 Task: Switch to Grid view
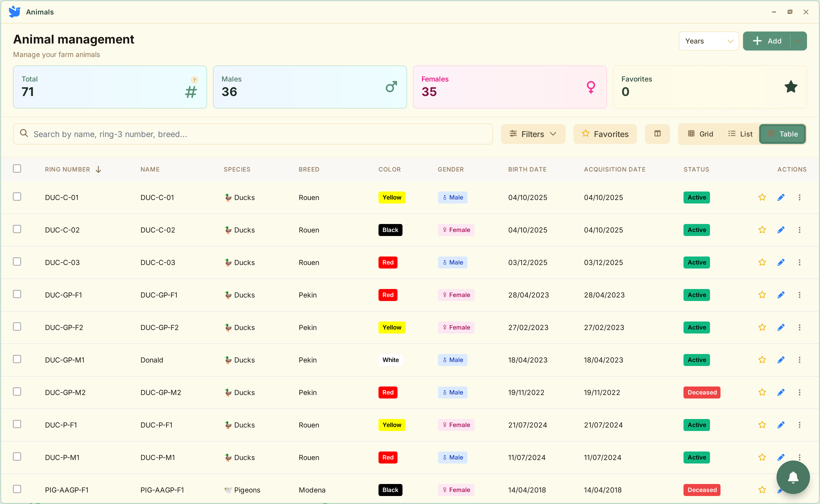tap(700, 134)
